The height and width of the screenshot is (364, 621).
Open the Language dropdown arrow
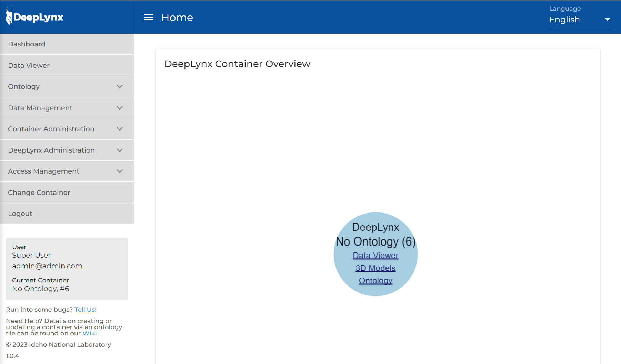pyautogui.click(x=608, y=20)
